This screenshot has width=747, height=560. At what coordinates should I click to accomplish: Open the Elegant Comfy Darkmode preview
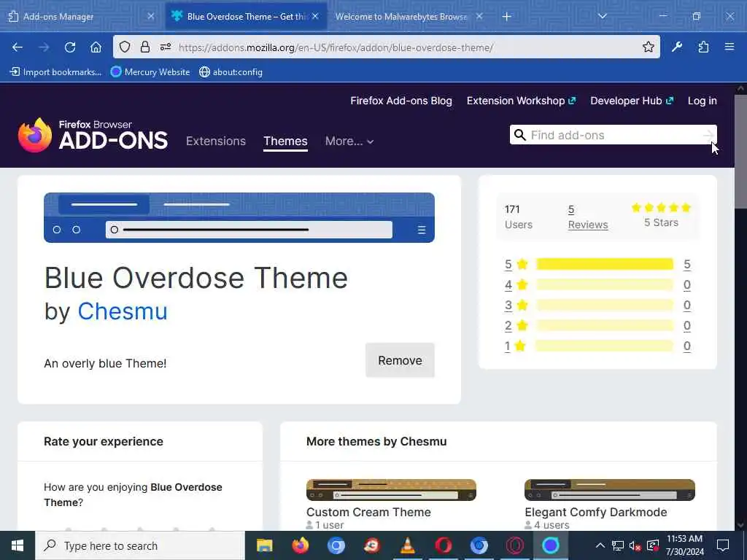point(610,490)
